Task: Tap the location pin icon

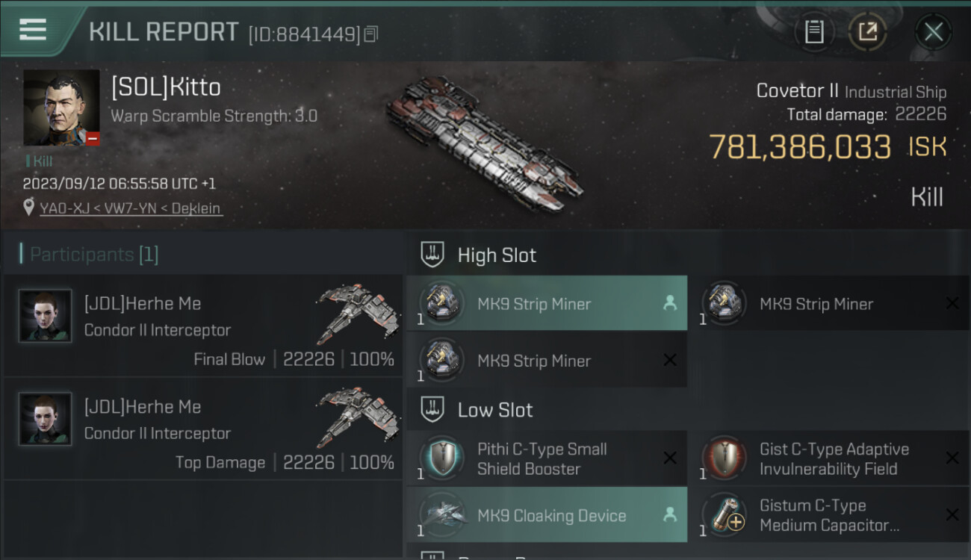Action: click(x=29, y=208)
